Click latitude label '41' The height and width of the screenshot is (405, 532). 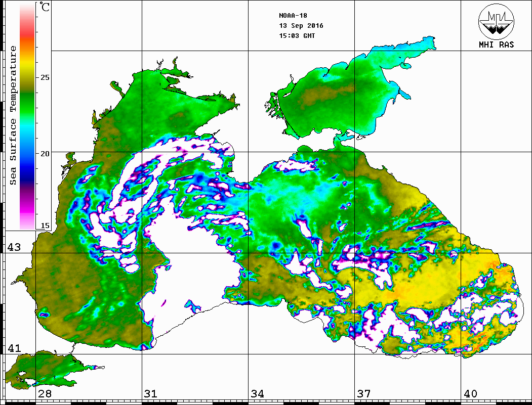(x=14, y=348)
